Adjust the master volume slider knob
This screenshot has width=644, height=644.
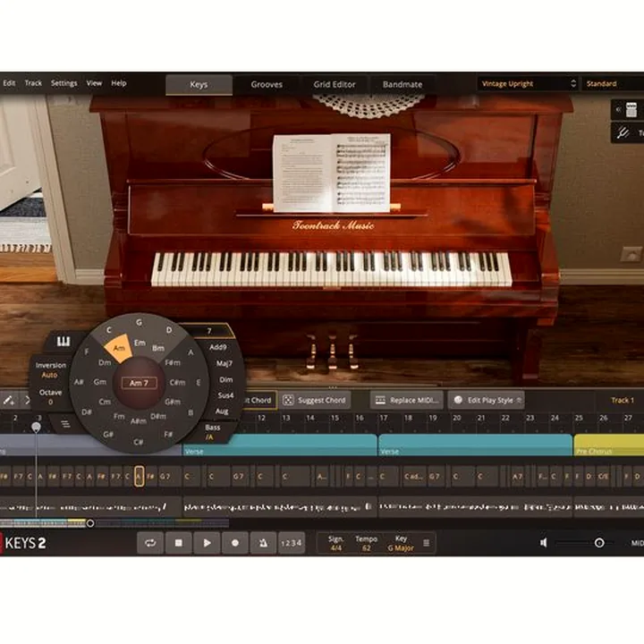coord(599,543)
